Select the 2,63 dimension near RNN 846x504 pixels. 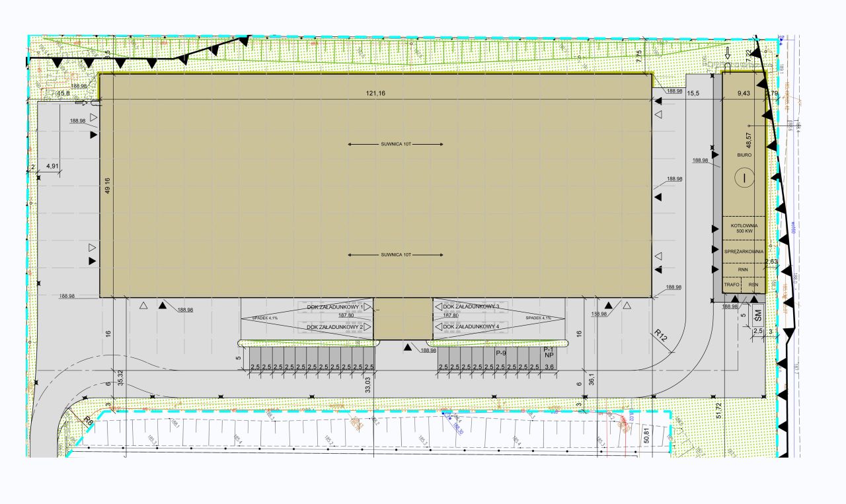[x=771, y=262]
